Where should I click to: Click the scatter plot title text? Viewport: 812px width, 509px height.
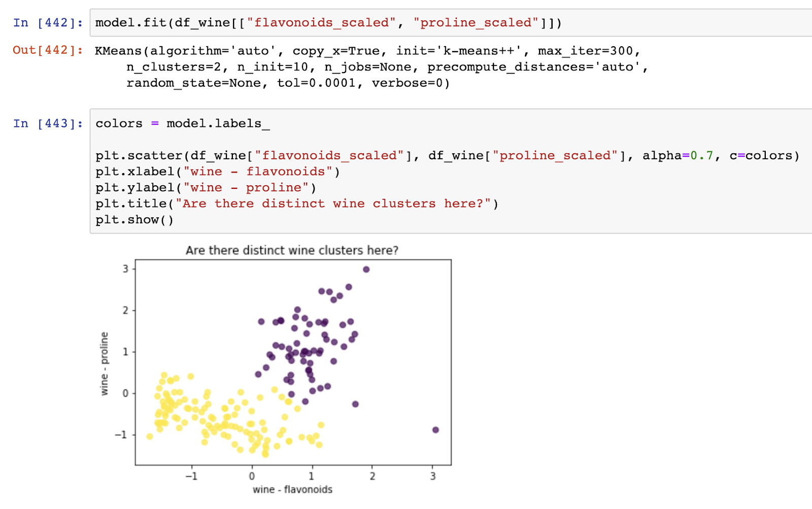pyautogui.click(x=292, y=250)
